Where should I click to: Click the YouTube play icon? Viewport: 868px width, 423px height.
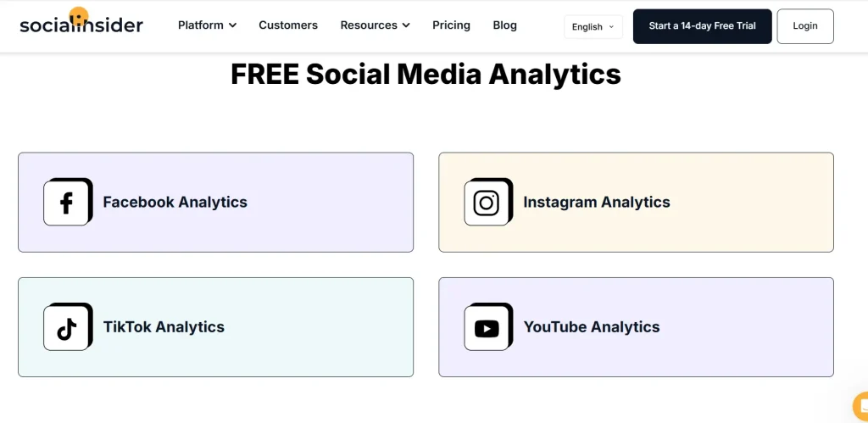pyautogui.click(x=487, y=328)
